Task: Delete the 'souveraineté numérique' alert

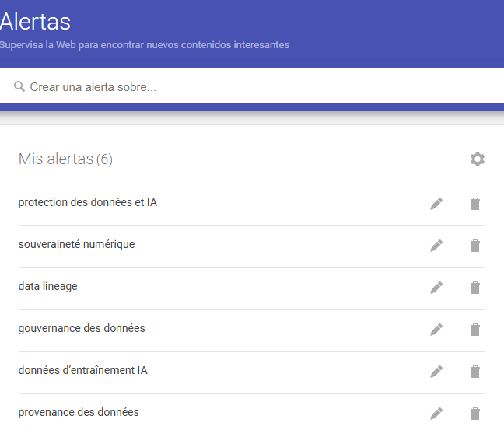Action: point(475,246)
